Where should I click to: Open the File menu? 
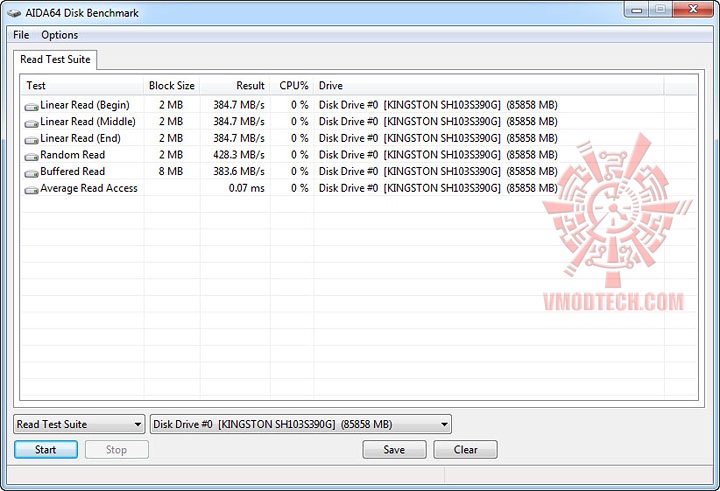[21, 35]
